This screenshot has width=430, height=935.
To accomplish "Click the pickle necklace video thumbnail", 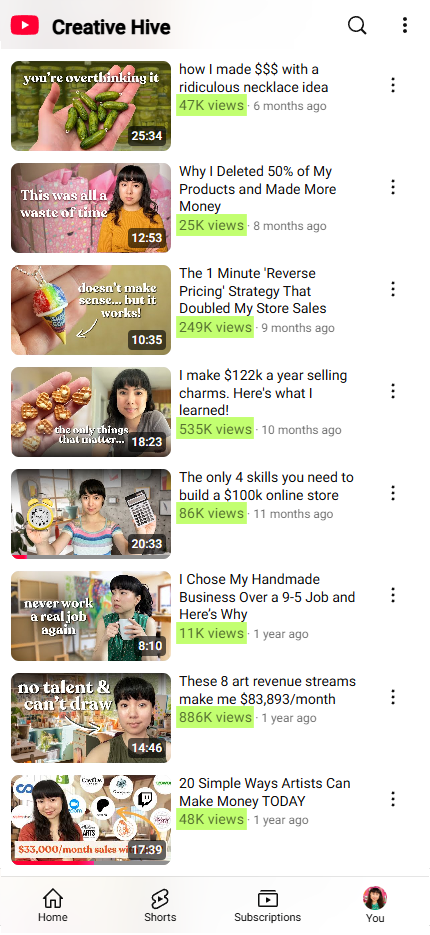I will click(x=91, y=106).
